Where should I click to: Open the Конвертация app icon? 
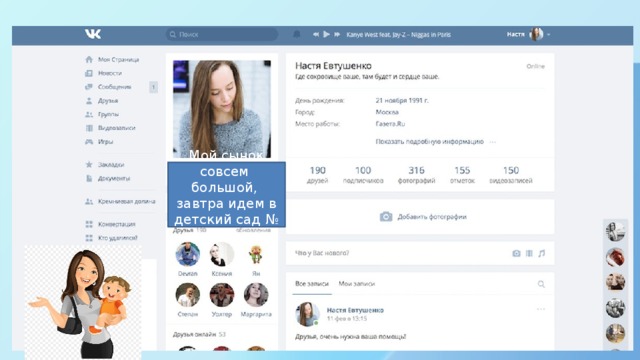click(x=89, y=224)
